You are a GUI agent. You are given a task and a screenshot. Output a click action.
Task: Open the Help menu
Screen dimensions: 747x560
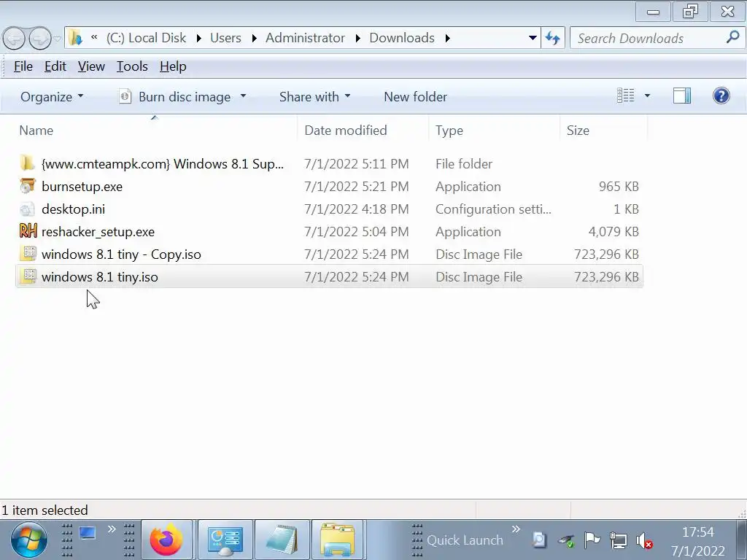[173, 66]
